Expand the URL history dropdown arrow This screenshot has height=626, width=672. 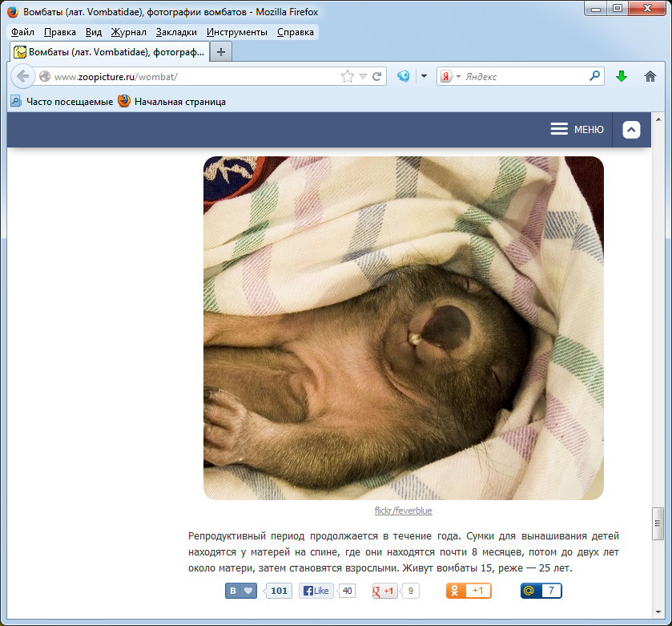click(x=363, y=77)
